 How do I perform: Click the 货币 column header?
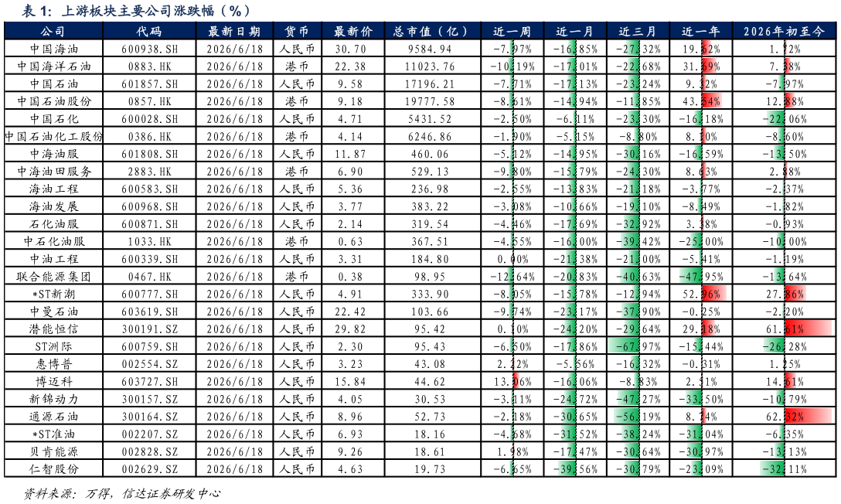click(x=297, y=31)
